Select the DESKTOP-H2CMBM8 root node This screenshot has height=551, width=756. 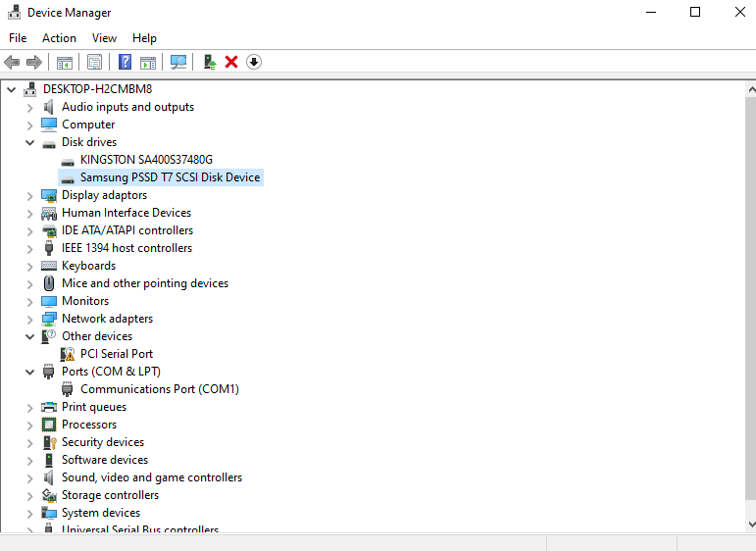[x=97, y=89]
